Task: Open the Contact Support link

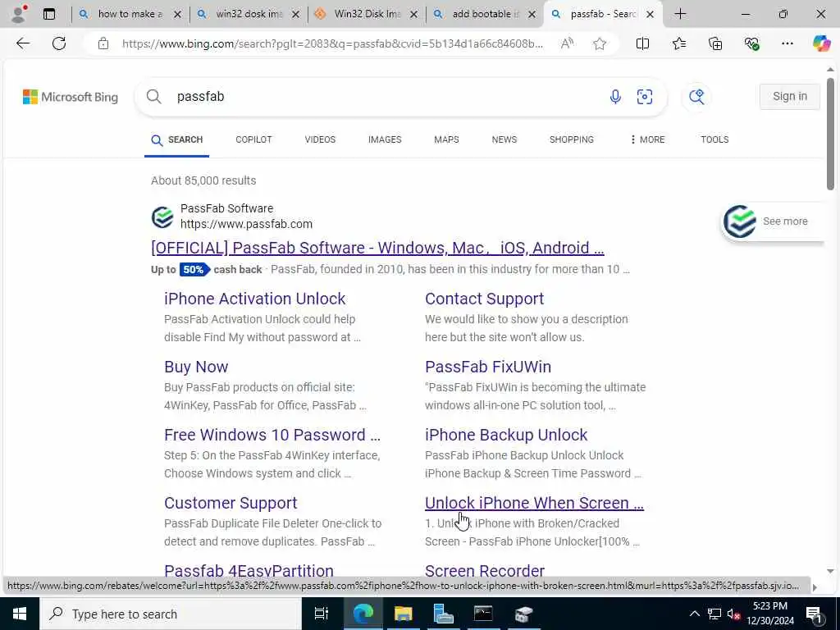Action: pyautogui.click(x=484, y=299)
